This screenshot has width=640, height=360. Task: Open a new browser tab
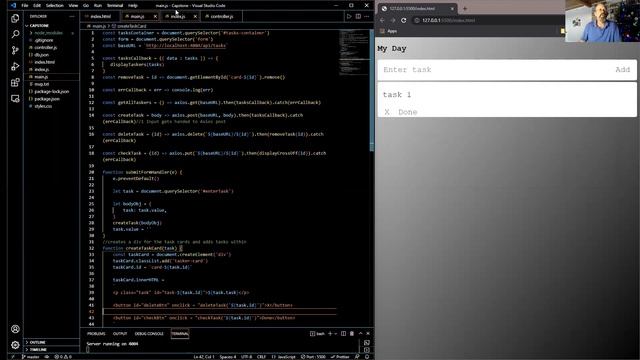[x=464, y=8]
